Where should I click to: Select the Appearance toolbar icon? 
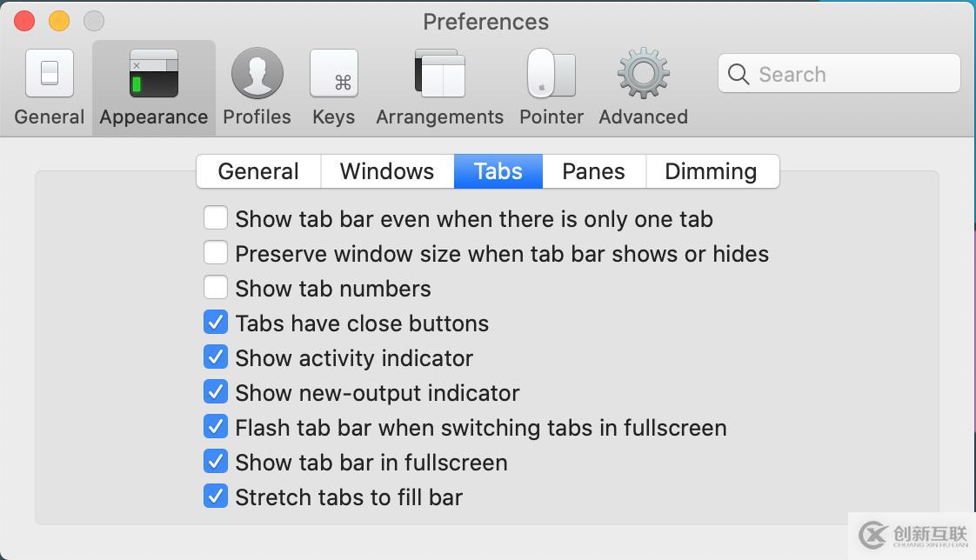pyautogui.click(x=154, y=74)
